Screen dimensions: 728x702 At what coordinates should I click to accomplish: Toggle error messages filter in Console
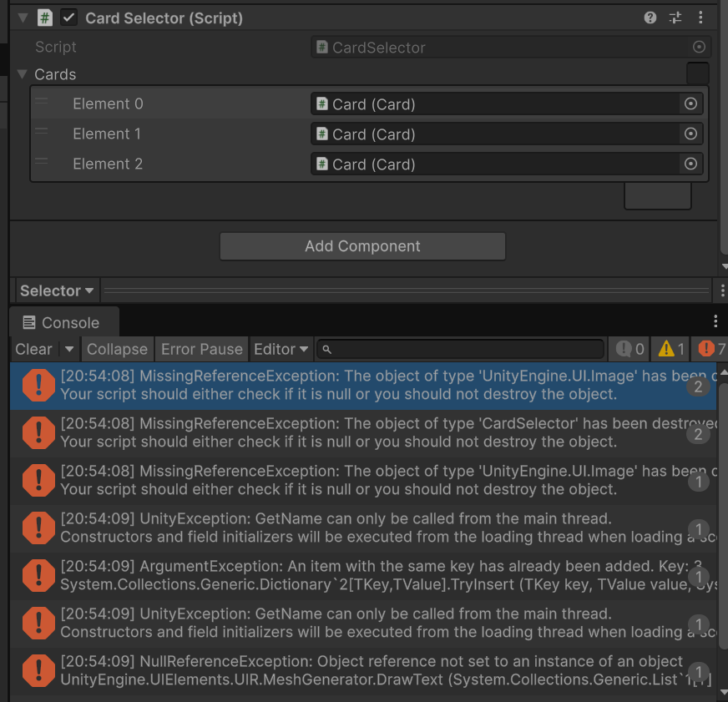click(x=712, y=349)
